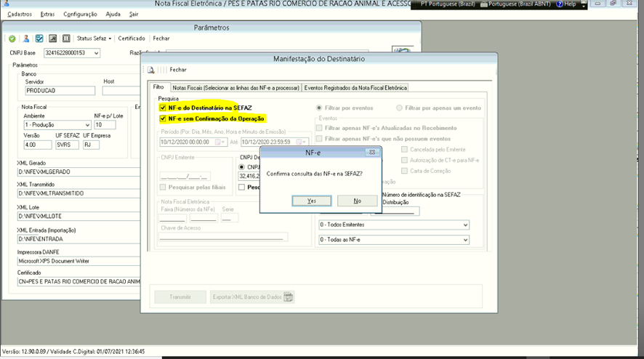Open the CNPJ Base dropdown
The height and width of the screenshot is (359, 644).
96,53
